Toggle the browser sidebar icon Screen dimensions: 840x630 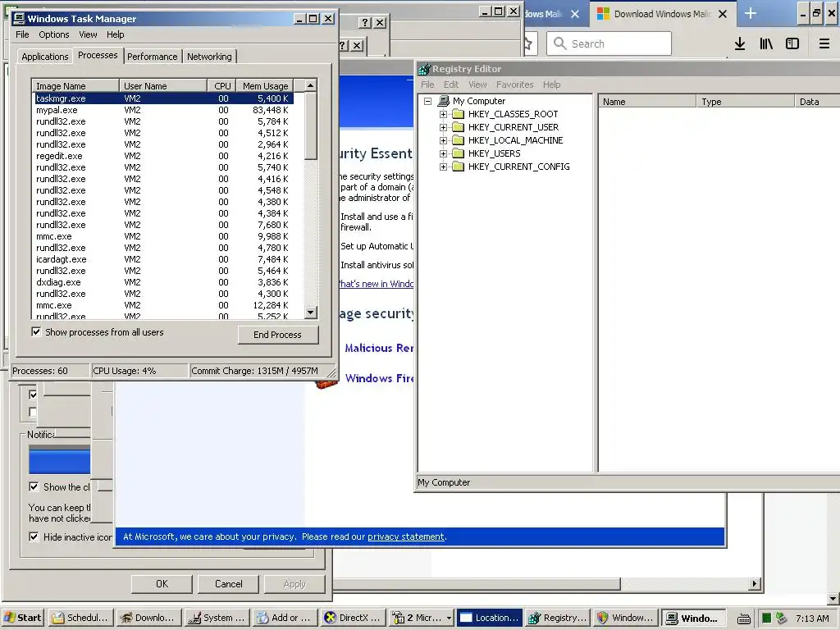pos(792,44)
